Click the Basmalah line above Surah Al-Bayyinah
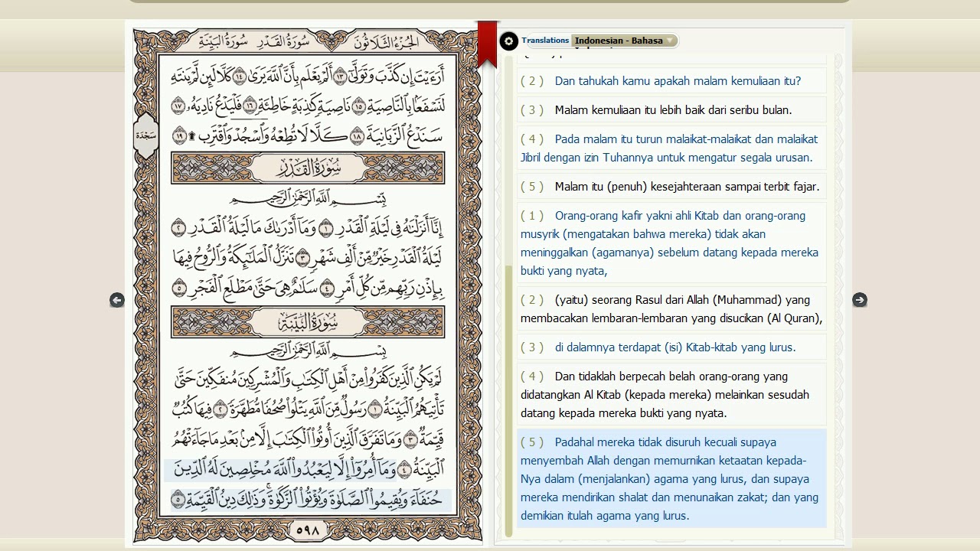Image resolution: width=980 pixels, height=551 pixels. pos(308,351)
